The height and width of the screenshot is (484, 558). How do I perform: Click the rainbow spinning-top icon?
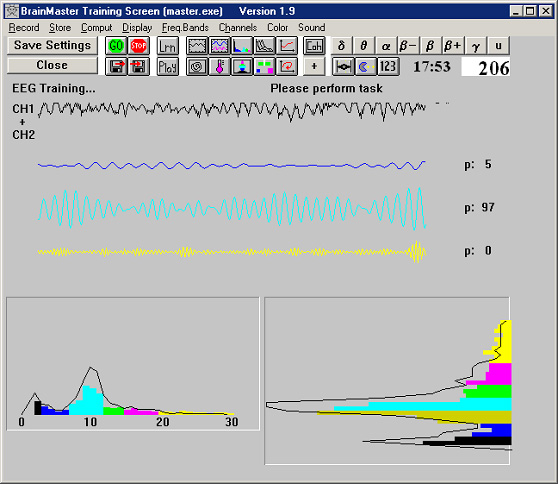click(242, 66)
